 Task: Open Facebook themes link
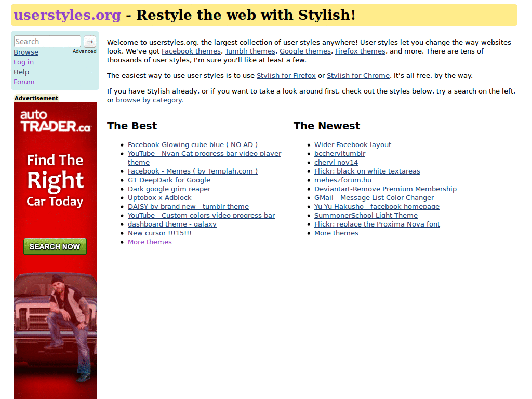pos(191,51)
